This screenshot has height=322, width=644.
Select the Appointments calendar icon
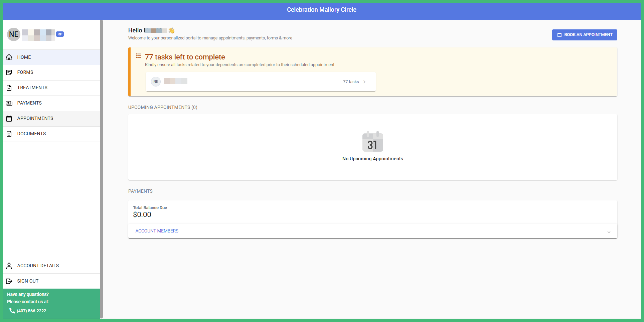(x=9, y=118)
